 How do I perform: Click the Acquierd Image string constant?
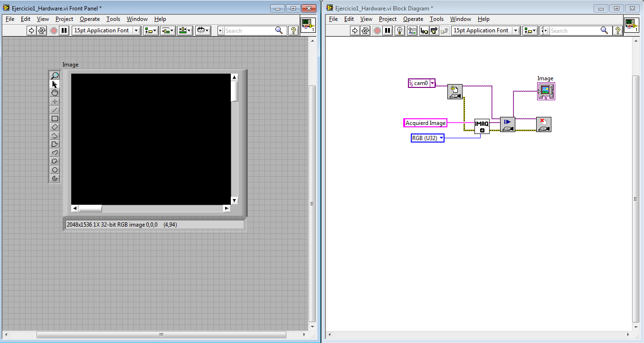(425, 123)
